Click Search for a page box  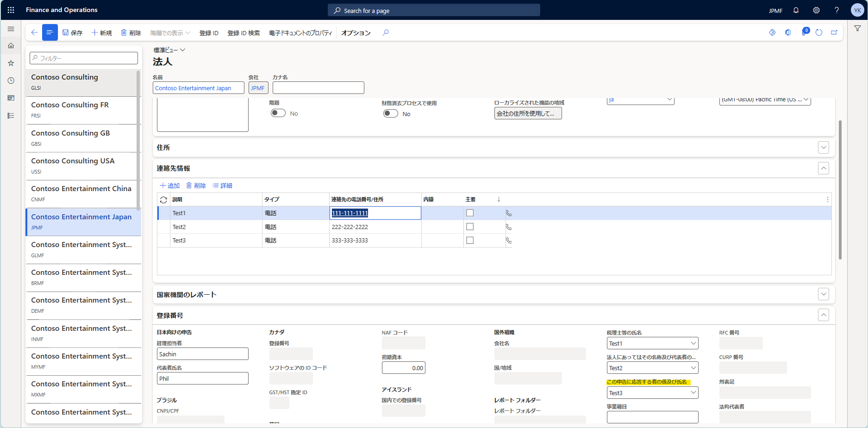(434, 10)
